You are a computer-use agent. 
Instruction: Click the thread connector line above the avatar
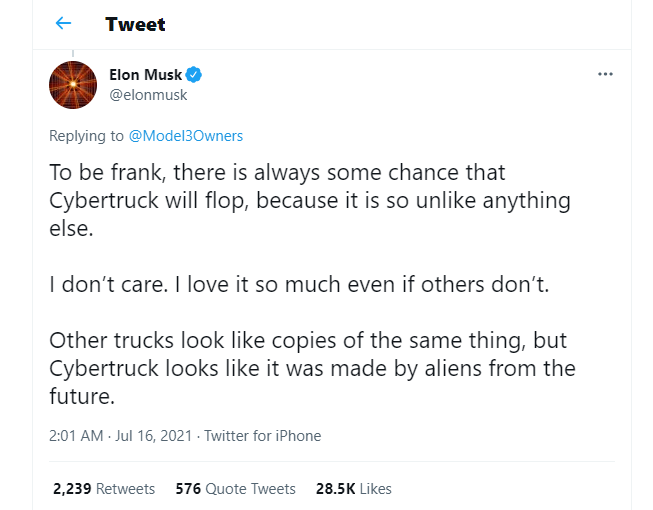point(72,51)
